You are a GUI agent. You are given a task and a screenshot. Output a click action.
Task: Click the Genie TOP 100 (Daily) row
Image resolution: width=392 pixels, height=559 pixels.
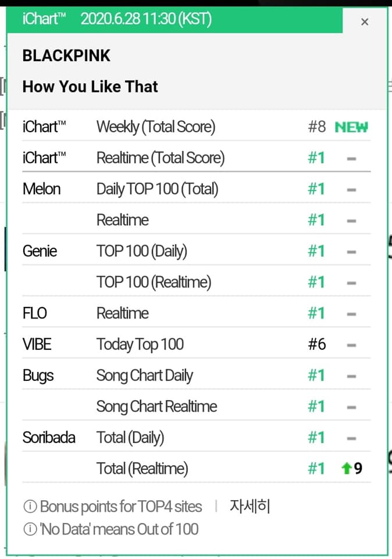141,252
